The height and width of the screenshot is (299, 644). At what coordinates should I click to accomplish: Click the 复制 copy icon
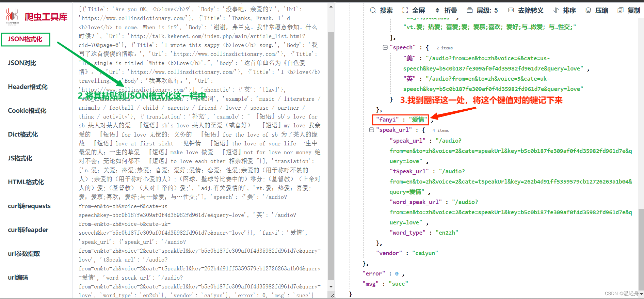[x=621, y=10]
